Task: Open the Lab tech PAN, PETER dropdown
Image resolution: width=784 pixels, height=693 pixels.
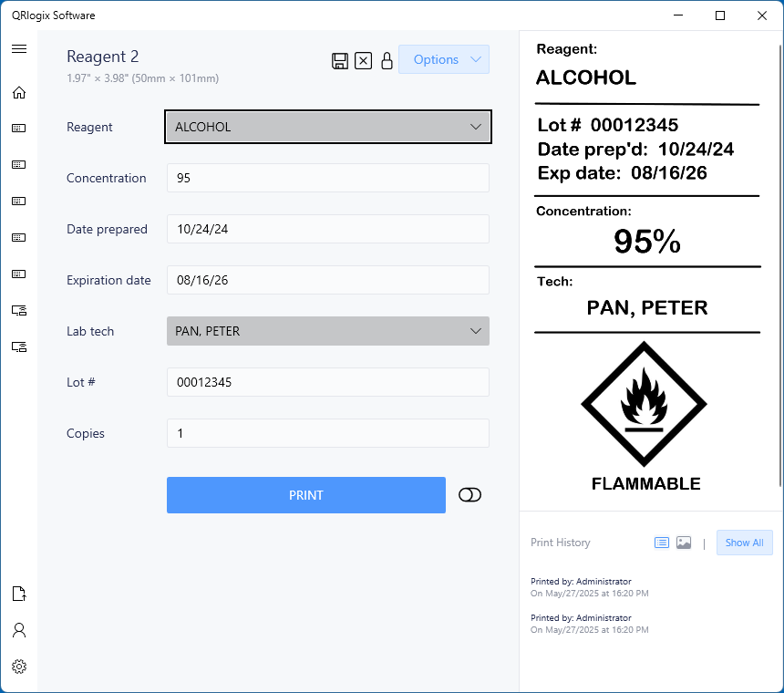Action: coord(328,331)
